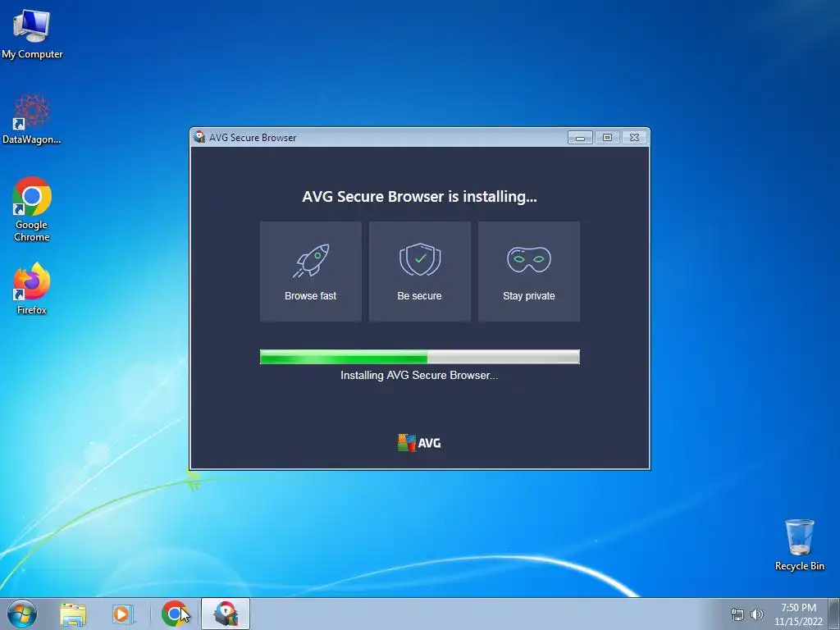Click the rocket Browse fast icon
The width and height of the screenshot is (840, 630).
pos(311,260)
